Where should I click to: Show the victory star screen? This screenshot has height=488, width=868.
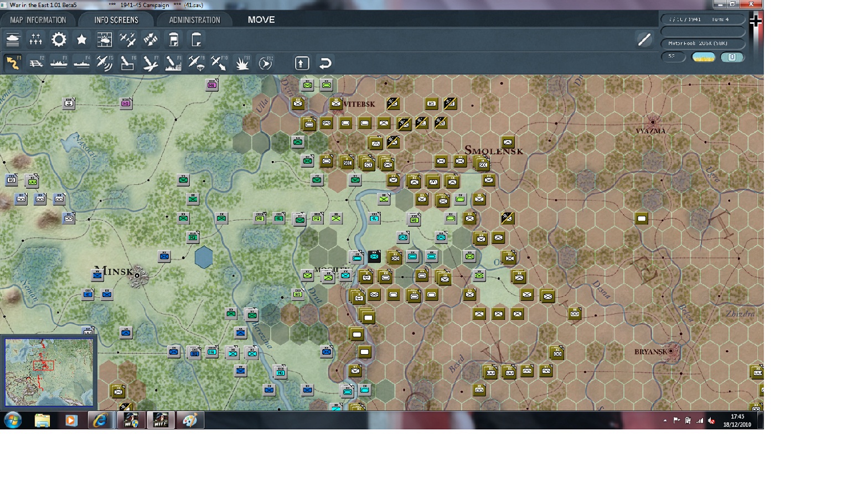point(82,40)
